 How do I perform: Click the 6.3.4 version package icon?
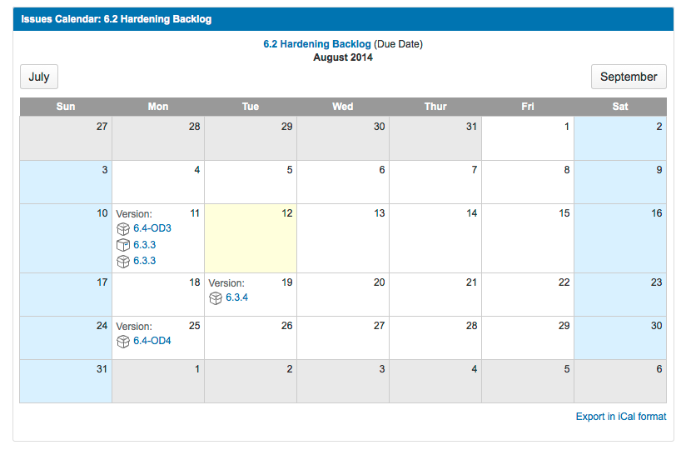click(215, 298)
